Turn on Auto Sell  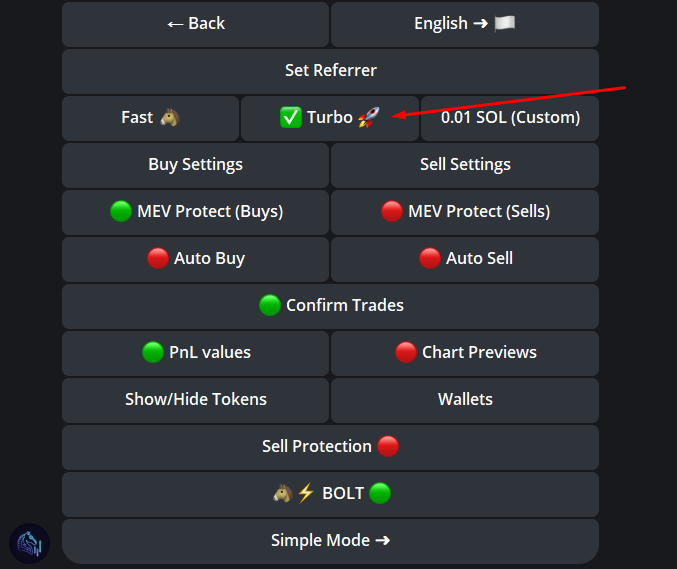465,259
